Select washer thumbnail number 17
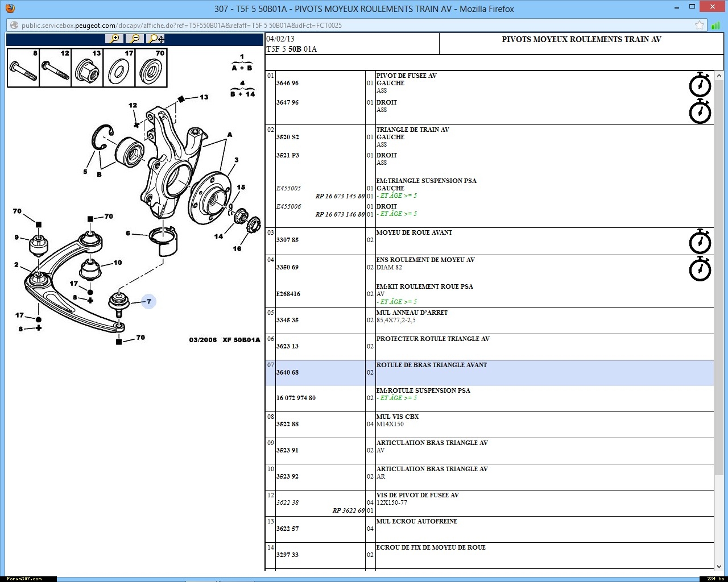Screen dimensions: 728x582 [119, 68]
